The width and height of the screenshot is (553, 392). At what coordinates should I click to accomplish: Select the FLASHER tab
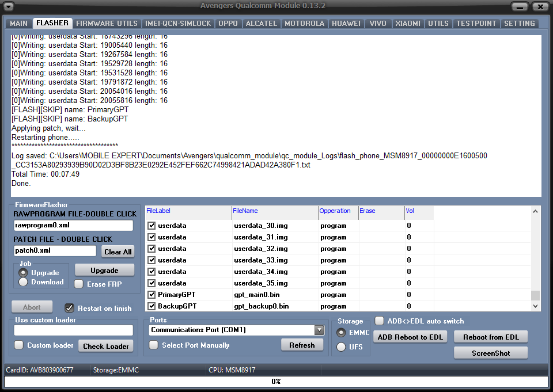tap(52, 23)
